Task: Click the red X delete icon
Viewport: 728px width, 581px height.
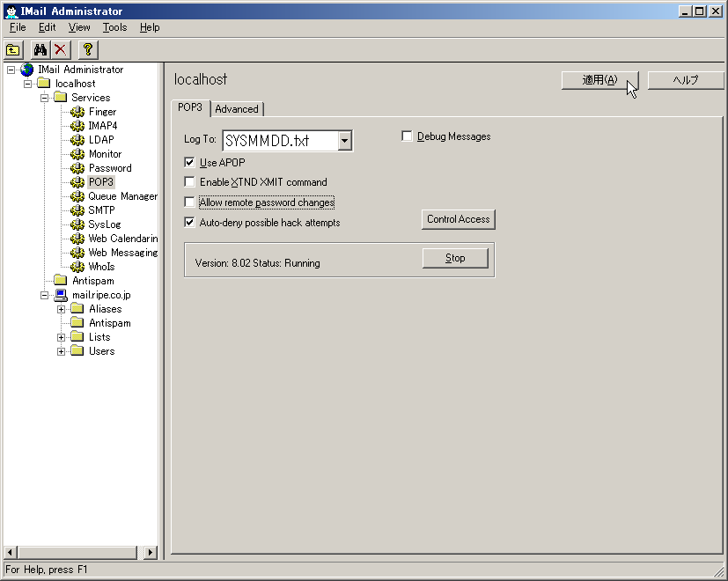Action: tap(60, 49)
